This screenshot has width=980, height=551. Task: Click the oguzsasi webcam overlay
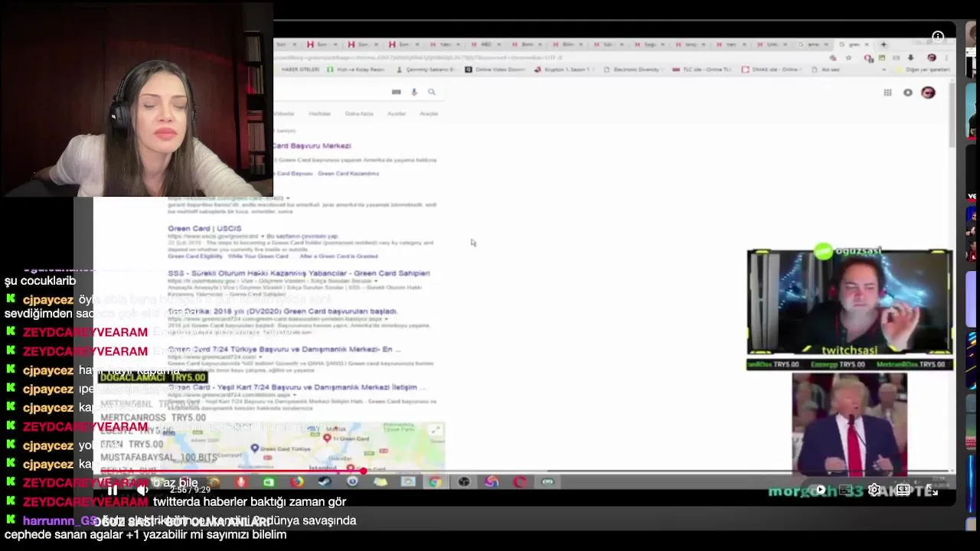850,303
